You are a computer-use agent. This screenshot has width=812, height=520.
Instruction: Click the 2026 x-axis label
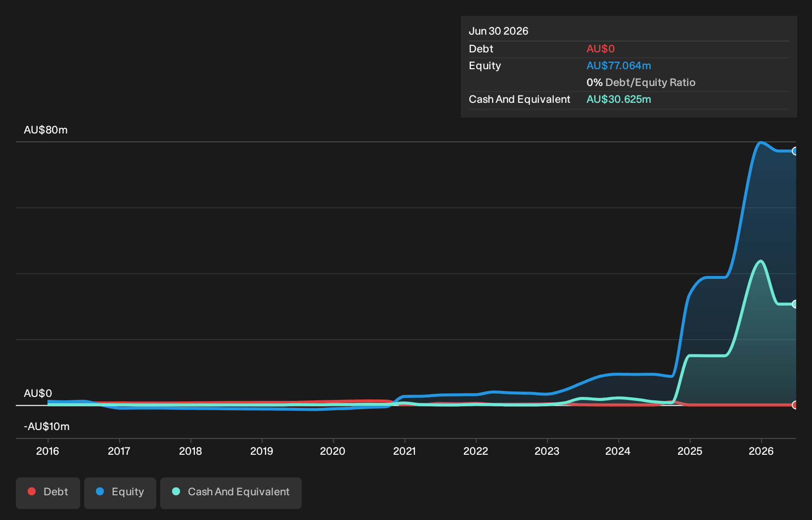pyautogui.click(x=761, y=451)
